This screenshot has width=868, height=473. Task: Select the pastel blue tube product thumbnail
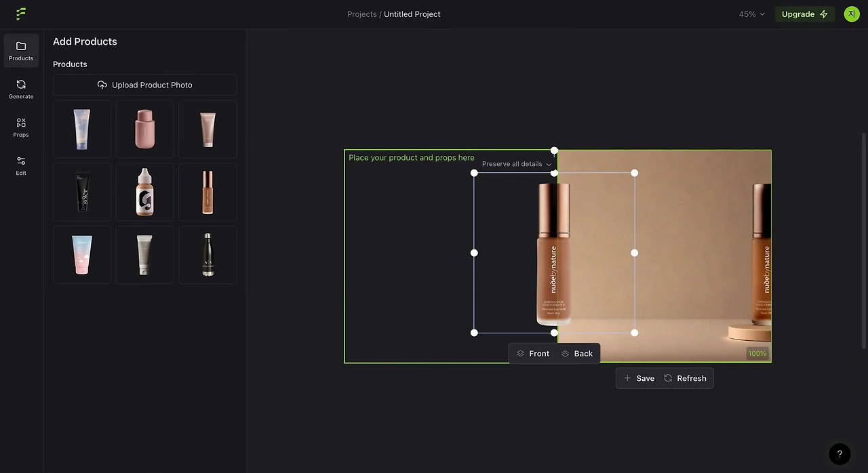tap(82, 129)
